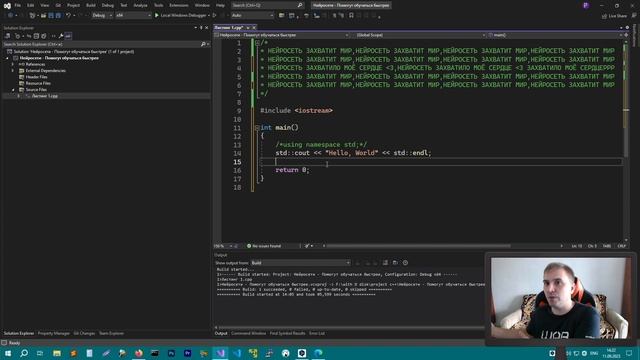Open the File menu

(x=18, y=5)
